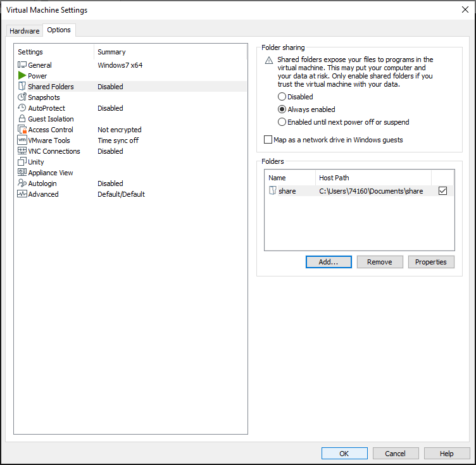
Task: Click the Guest Isolation padlock icon
Action: point(22,118)
